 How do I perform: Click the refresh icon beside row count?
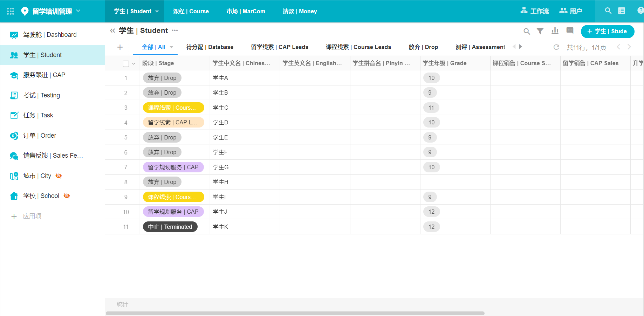(556, 47)
